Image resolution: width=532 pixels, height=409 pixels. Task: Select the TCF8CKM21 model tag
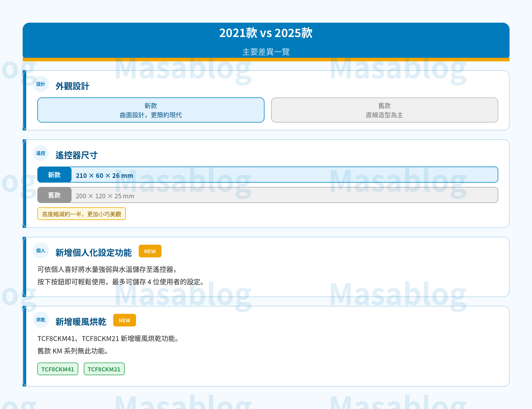tap(104, 369)
